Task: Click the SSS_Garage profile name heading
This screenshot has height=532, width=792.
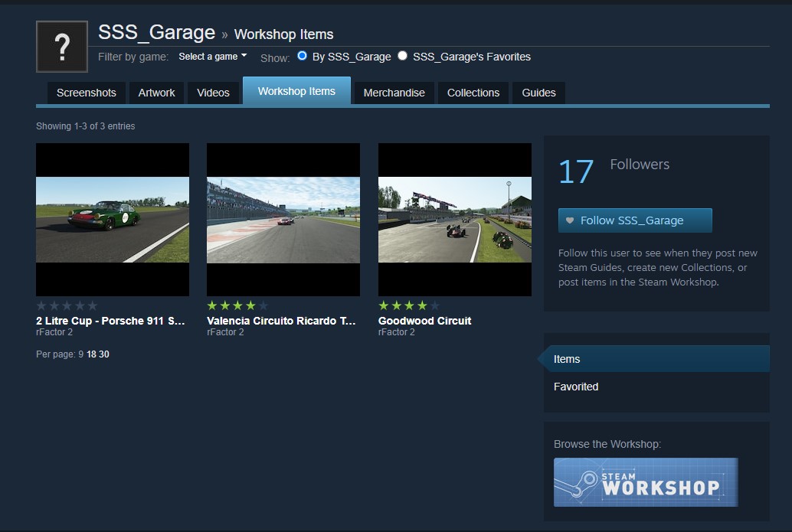Action: pos(156,33)
